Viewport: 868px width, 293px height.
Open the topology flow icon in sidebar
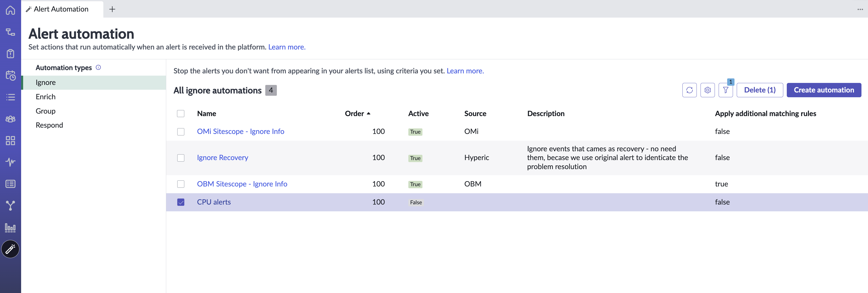pyautogui.click(x=11, y=32)
